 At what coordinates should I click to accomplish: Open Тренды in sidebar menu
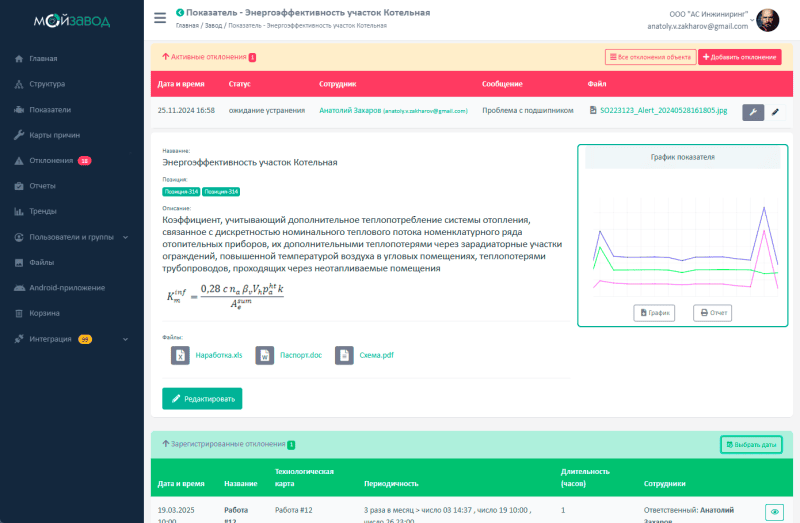[43, 211]
